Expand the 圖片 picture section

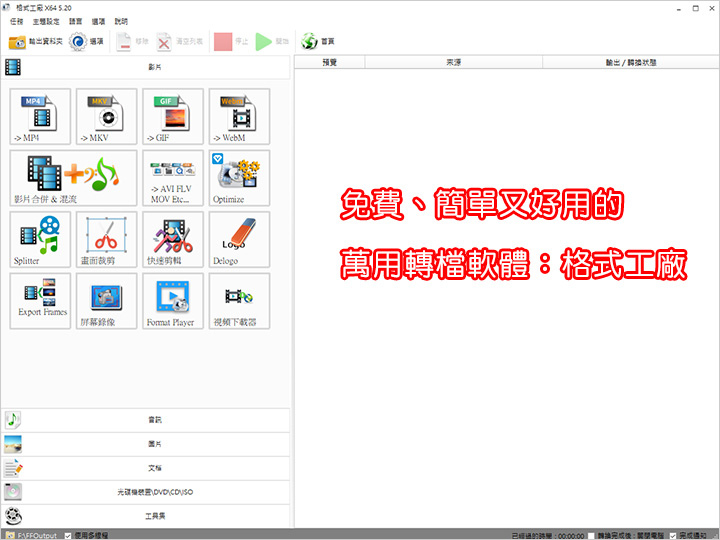tap(146, 444)
